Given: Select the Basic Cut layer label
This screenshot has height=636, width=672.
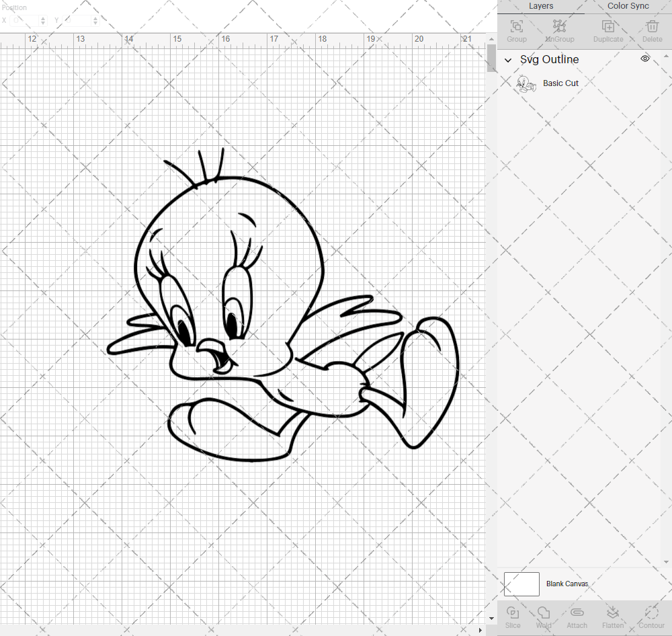Looking at the screenshot, I should 560,83.
